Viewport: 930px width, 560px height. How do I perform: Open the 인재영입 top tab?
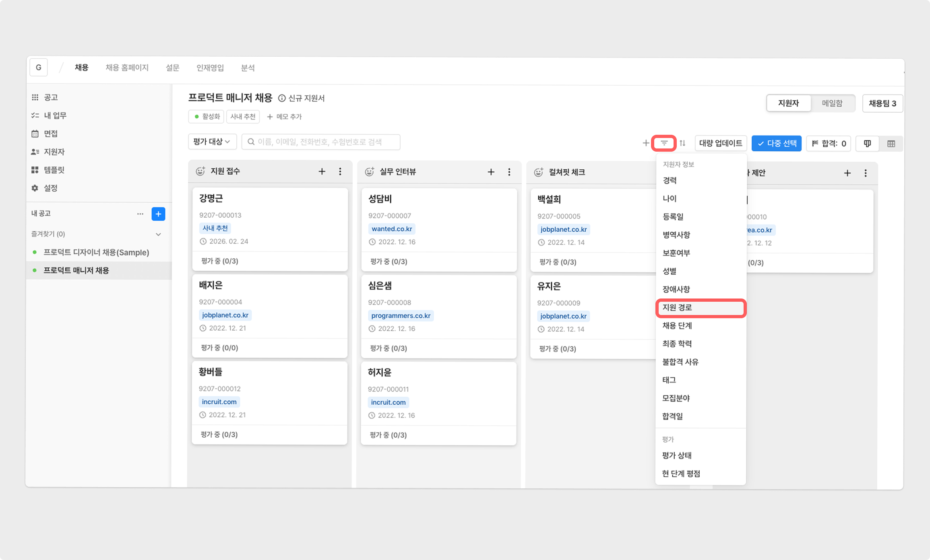pos(210,68)
